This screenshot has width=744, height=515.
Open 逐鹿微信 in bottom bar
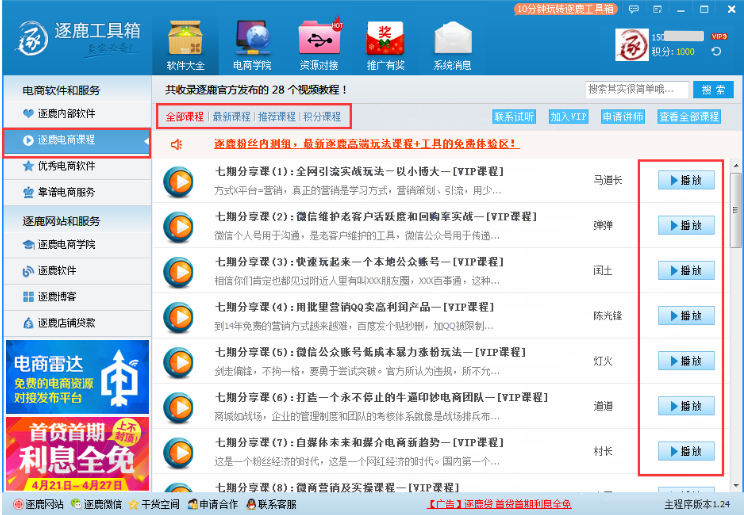(x=96, y=504)
